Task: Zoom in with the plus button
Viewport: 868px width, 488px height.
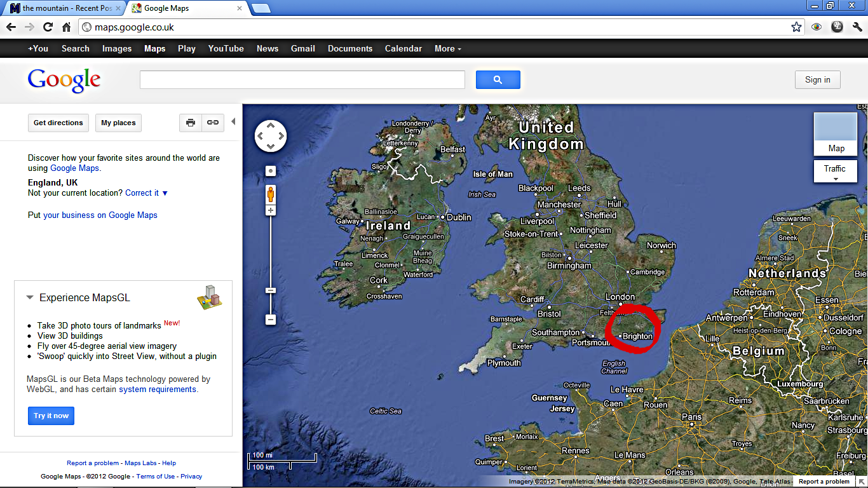Action: click(x=271, y=210)
